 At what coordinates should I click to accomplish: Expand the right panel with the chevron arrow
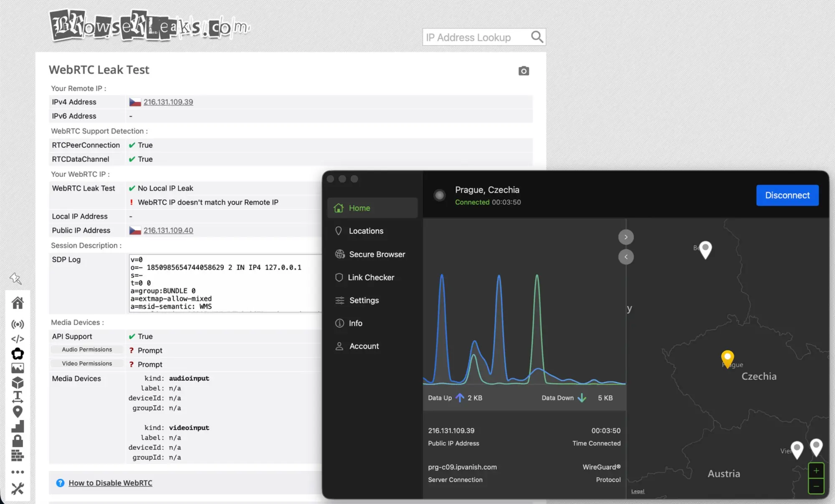coord(626,237)
